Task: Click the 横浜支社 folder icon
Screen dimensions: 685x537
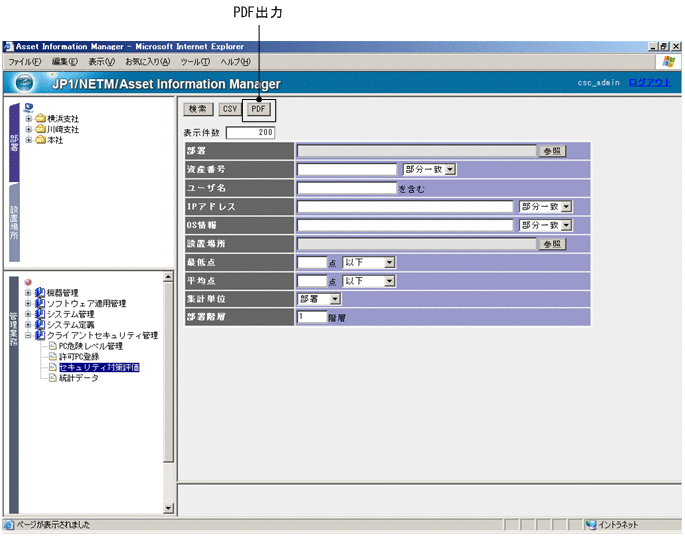Action: pyautogui.click(x=40, y=118)
